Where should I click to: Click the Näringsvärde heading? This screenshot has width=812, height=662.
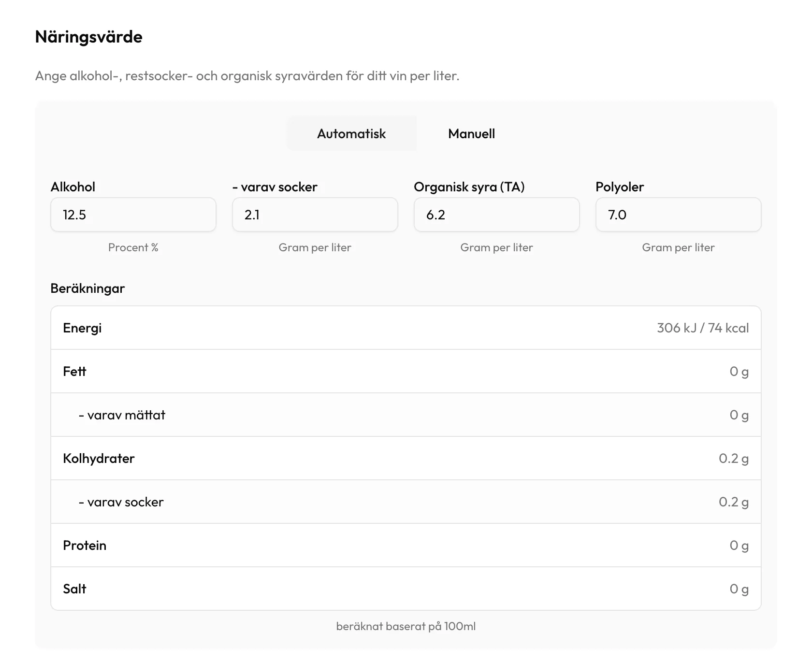(x=89, y=37)
